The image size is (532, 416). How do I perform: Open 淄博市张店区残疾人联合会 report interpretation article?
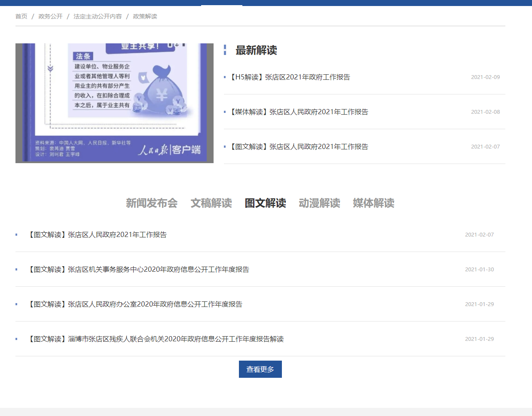[x=156, y=339]
